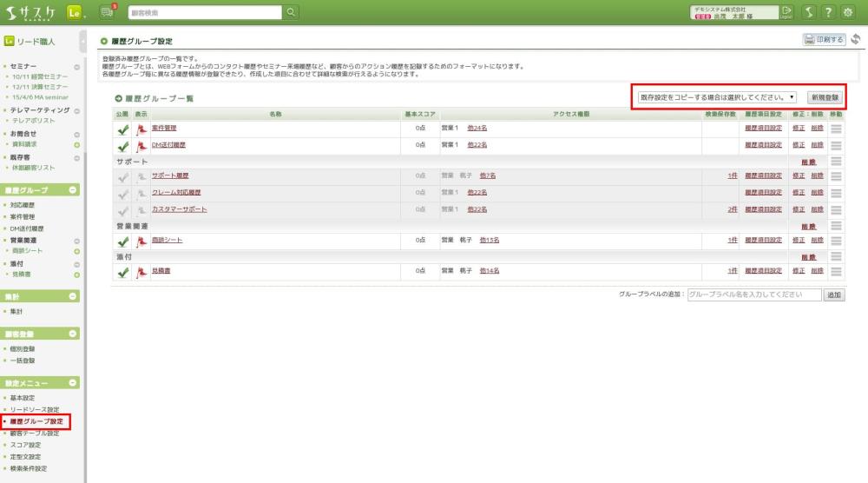Open 履歴項目設定 link for 商談シート

click(x=763, y=240)
